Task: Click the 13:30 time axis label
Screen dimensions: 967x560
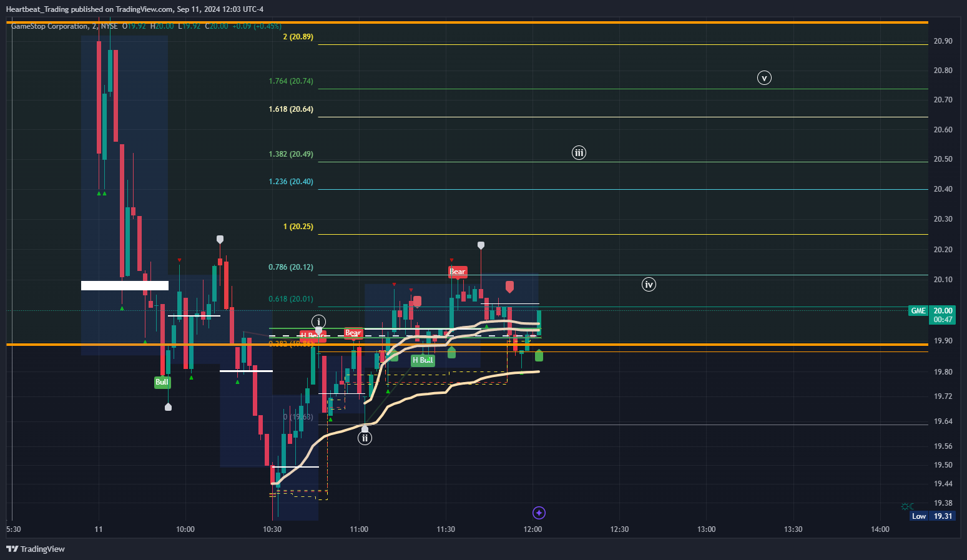Action: click(793, 529)
